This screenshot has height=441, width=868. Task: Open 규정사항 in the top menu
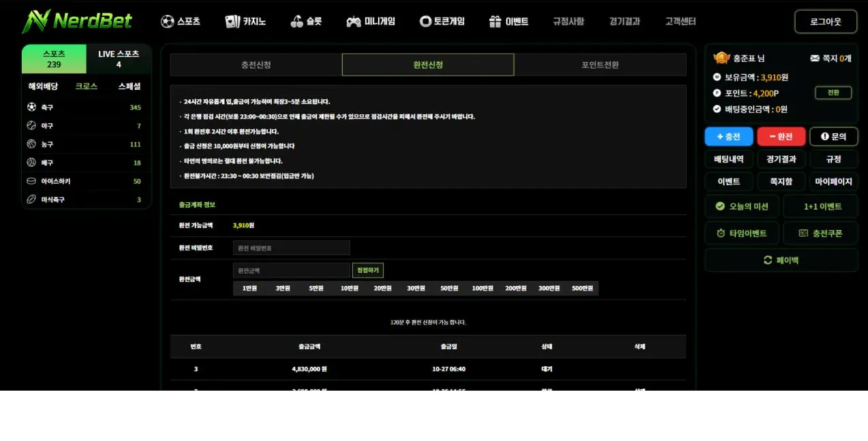click(x=568, y=22)
